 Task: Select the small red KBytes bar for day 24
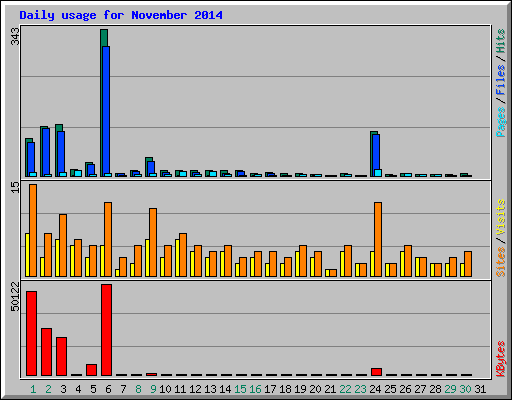376,372
